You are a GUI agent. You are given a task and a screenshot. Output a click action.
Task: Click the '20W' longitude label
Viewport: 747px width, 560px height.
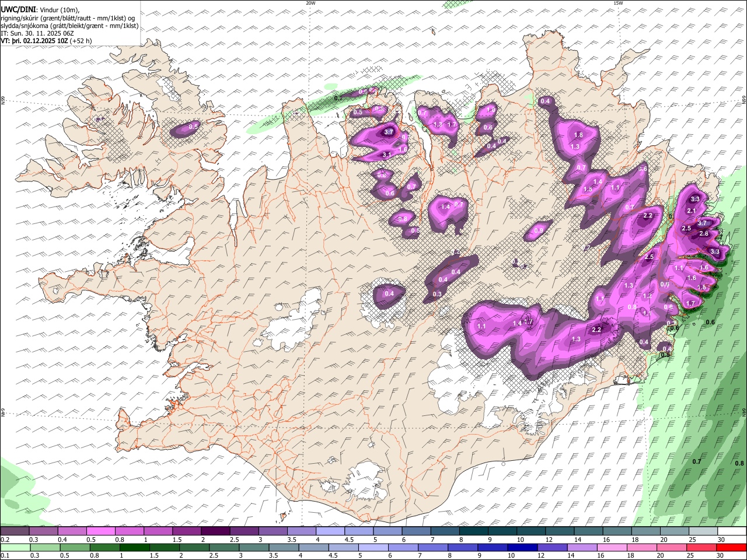310,3
